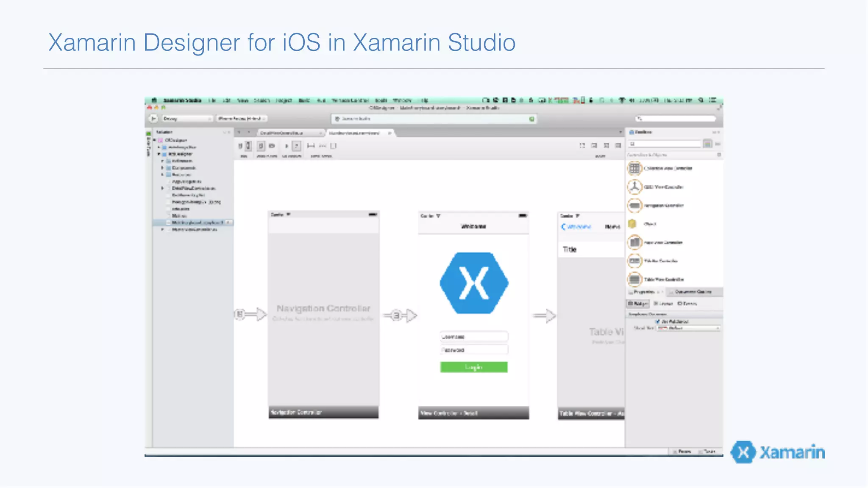Open the Search menu
The height and width of the screenshot is (488, 868).
[262, 100]
